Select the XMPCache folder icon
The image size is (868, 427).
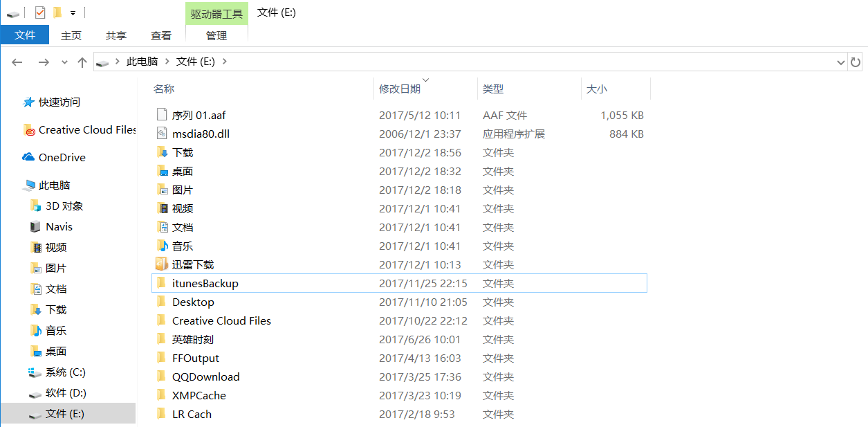coord(162,395)
